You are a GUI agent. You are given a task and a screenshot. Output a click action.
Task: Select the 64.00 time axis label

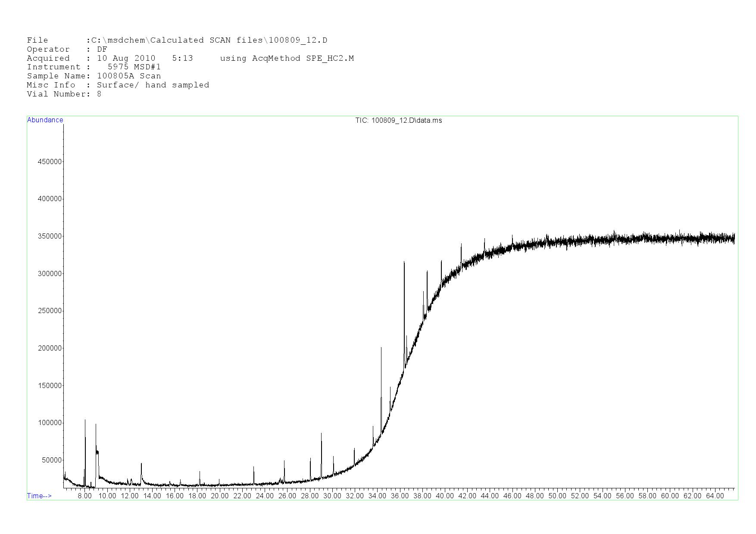(x=715, y=496)
